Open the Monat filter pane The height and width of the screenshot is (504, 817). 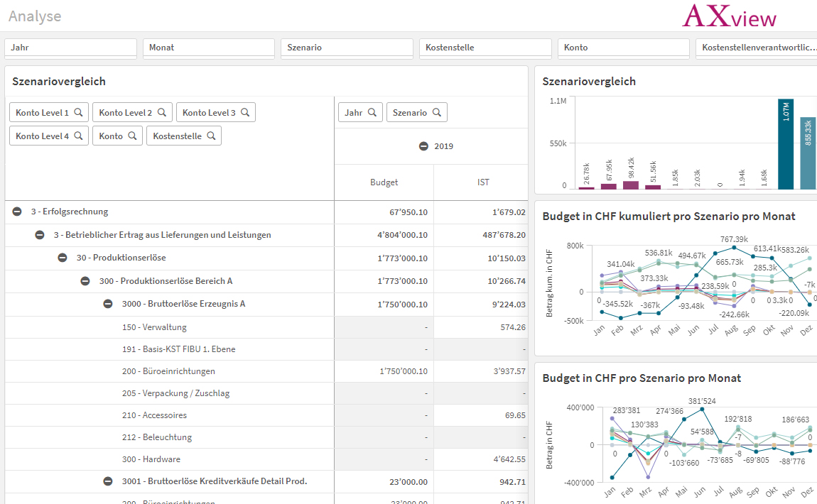click(209, 48)
